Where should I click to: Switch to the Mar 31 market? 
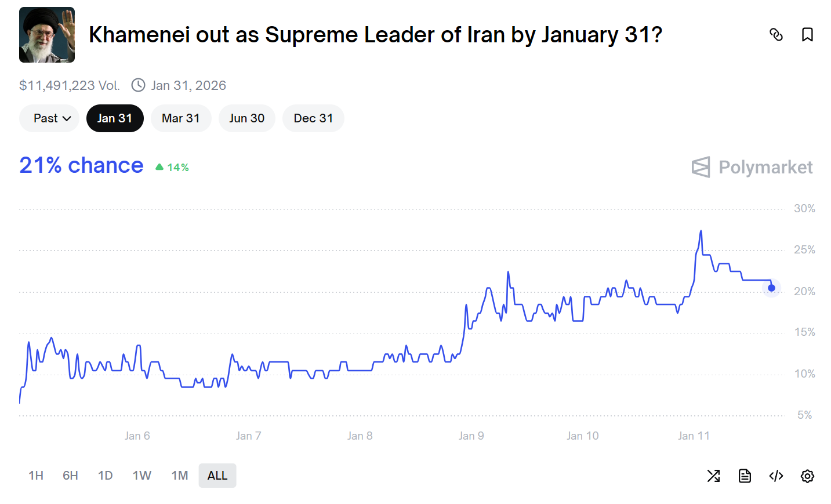pos(181,118)
